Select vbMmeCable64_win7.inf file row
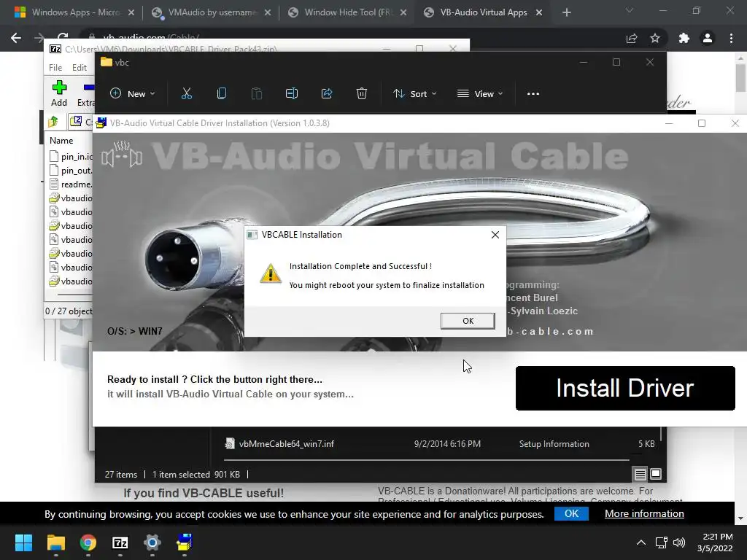This screenshot has width=747, height=560. pos(439,444)
